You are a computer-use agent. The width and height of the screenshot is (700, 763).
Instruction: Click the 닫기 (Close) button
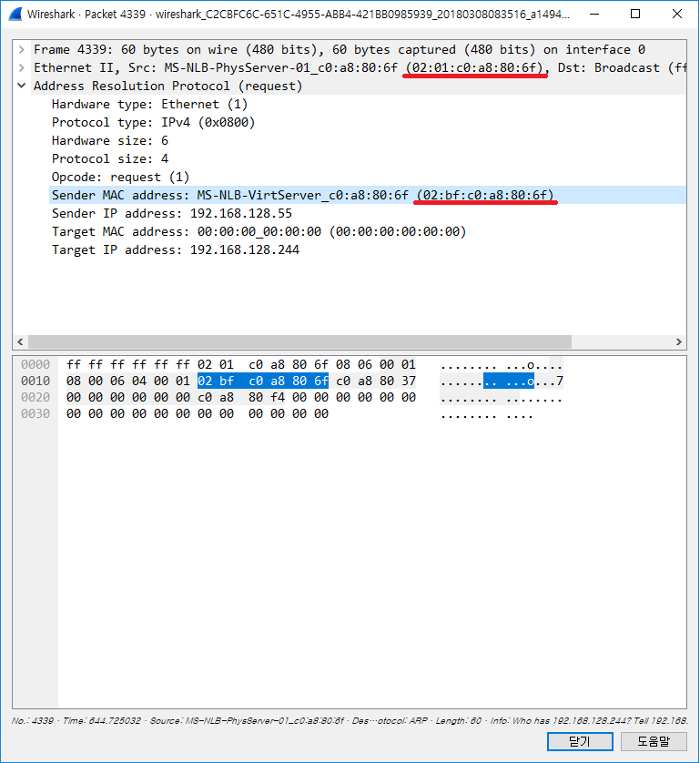580,741
